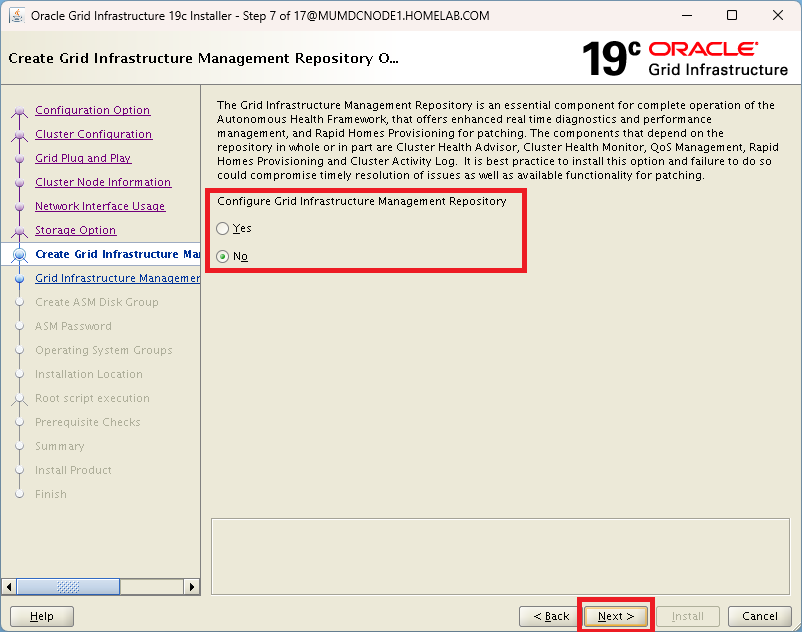The image size is (802, 632).
Task: Click the sidebar scrollbar left arrow
Action: click(10, 587)
